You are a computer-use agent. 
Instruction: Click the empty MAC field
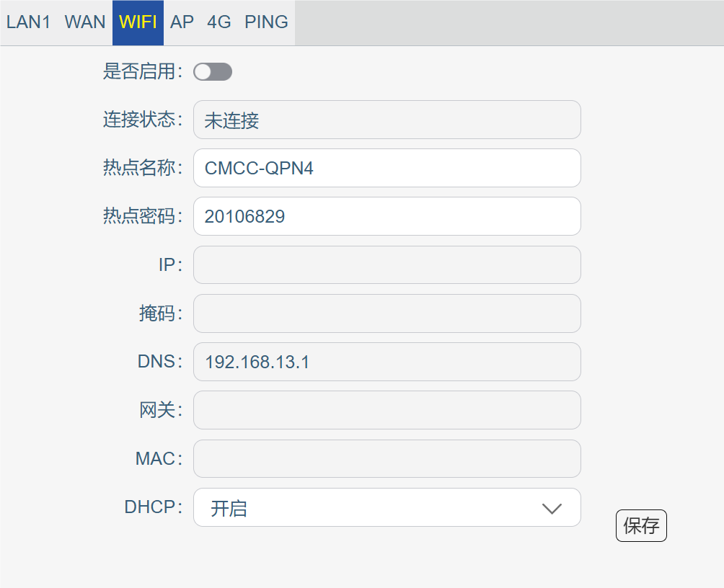point(387,459)
